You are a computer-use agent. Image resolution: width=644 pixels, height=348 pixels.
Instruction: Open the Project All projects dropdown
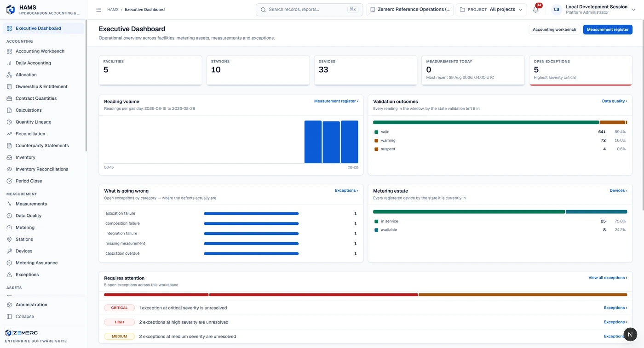[x=491, y=10]
